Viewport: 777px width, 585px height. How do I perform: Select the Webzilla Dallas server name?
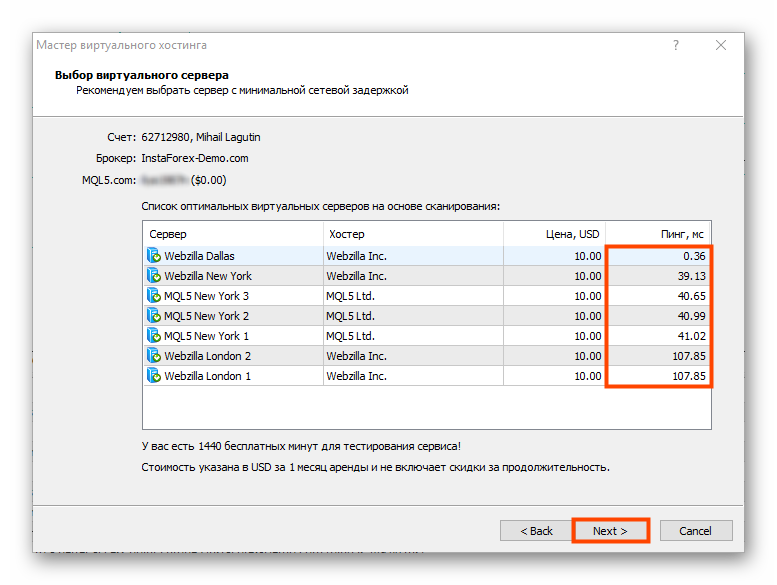(199, 256)
